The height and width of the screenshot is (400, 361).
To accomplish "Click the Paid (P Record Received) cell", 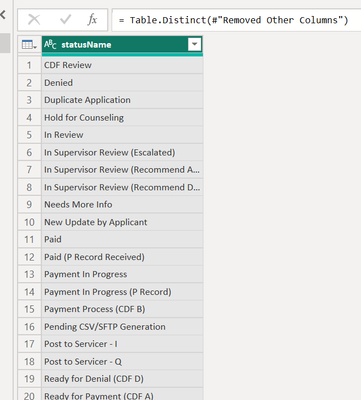I will click(x=122, y=257).
